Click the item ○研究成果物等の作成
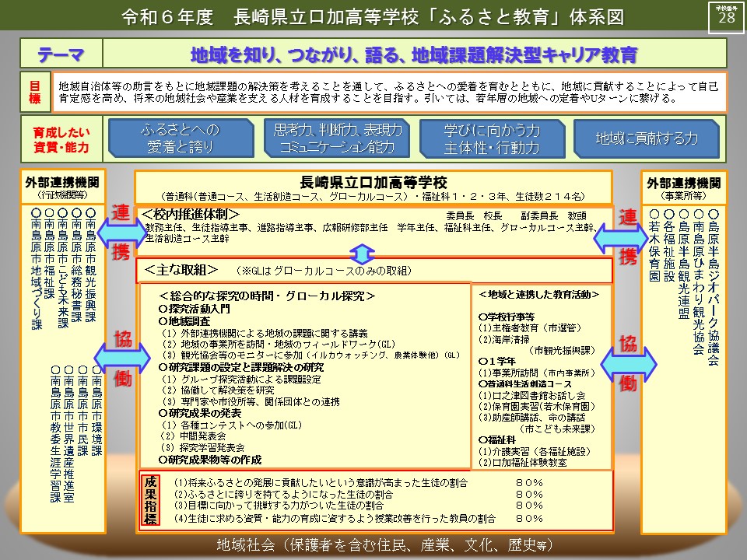Viewport: 747px width, 560px height. pyautogui.click(x=210, y=460)
